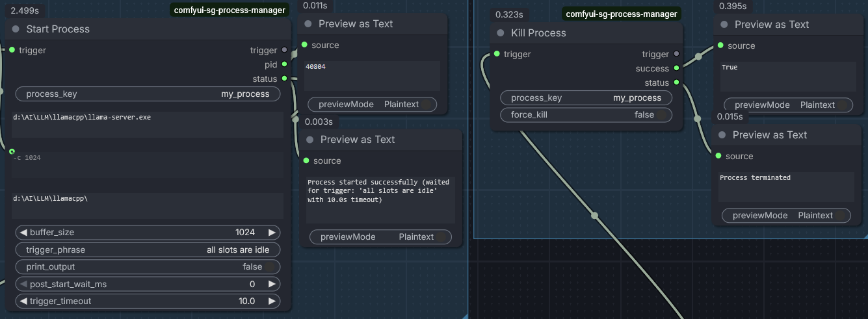Select the Start Process node title

point(58,29)
